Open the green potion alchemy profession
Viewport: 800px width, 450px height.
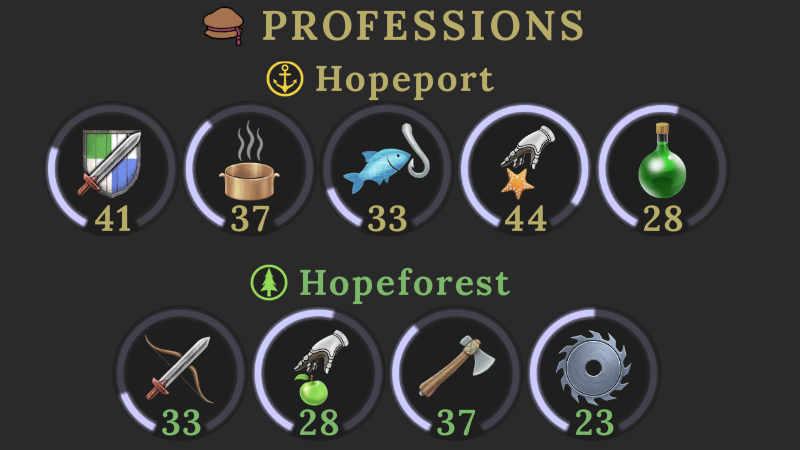tap(663, 168)
